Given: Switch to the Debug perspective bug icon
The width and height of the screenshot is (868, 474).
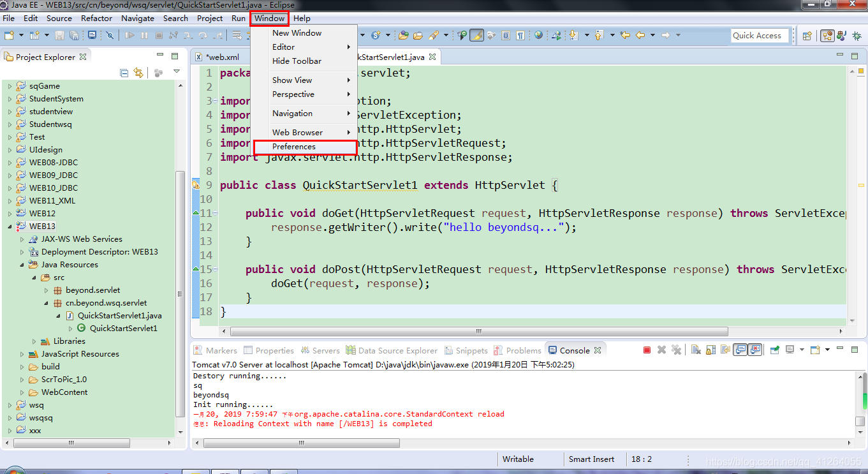Looking at the screenshot, I should [x=857, y=36].
